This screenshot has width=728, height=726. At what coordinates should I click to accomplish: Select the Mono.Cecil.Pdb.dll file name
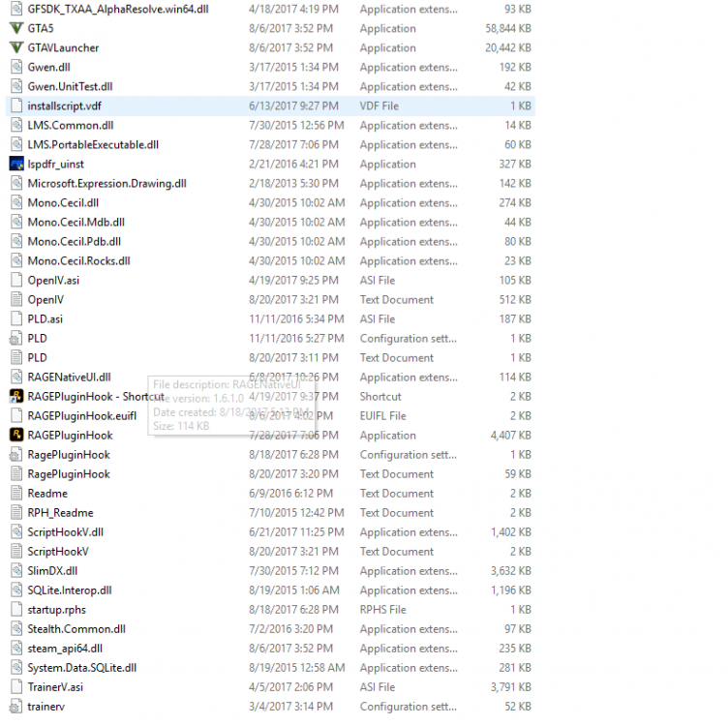pyautogui.click(x=75, y=241)
